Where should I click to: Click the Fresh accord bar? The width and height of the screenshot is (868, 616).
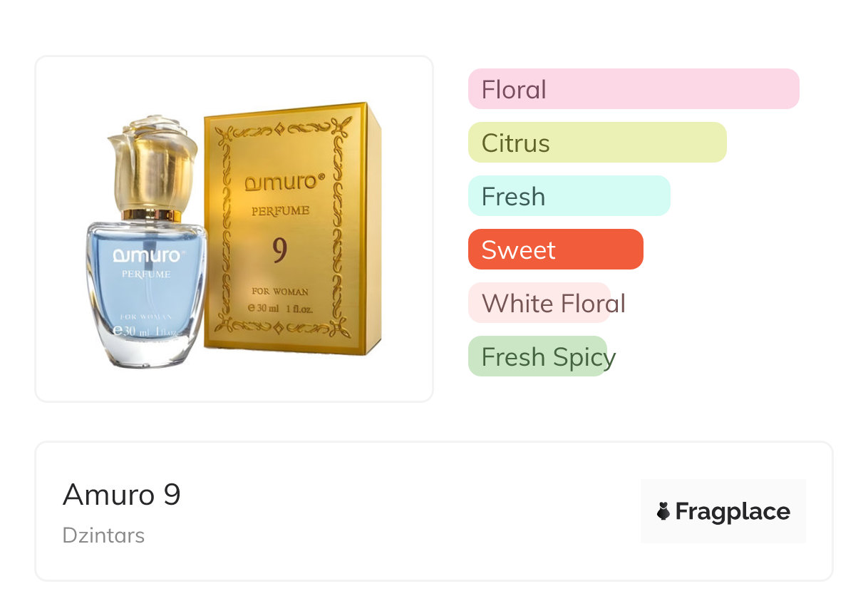coord(569,196)
